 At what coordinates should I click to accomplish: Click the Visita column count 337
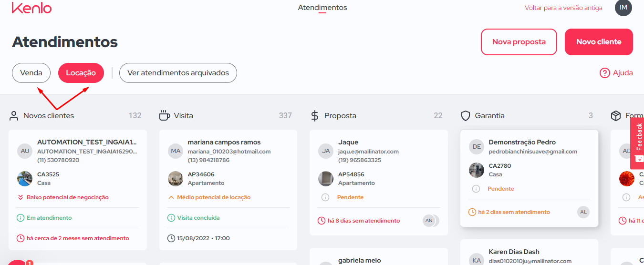[285, 115]
